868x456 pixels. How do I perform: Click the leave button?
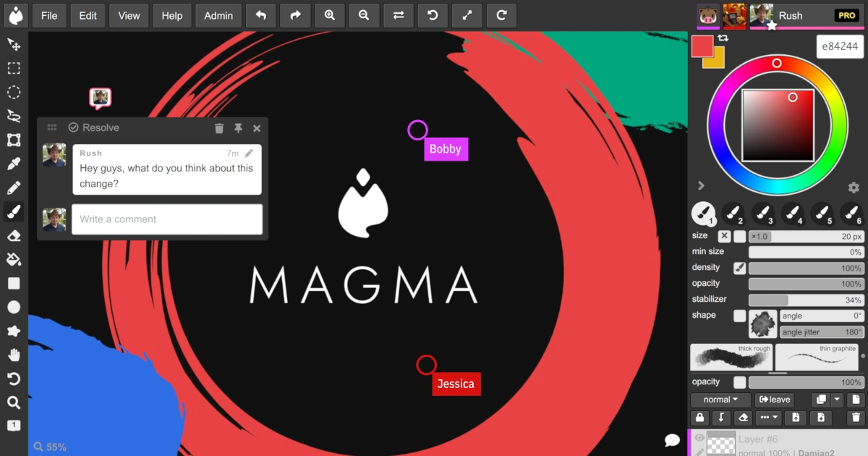click(x=774, y=400)
